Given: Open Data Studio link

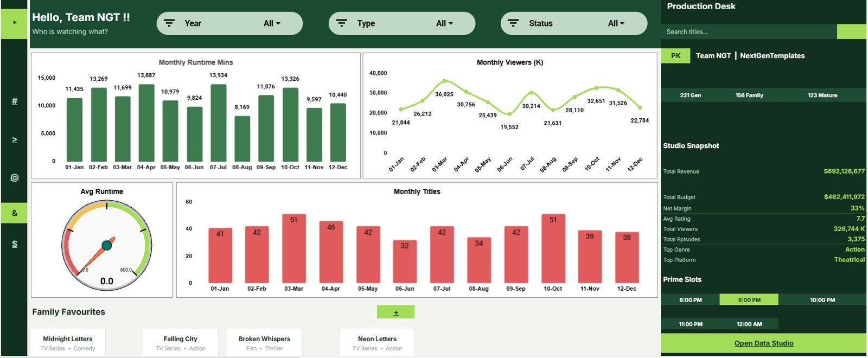Looking at the screenshot, I should 764,343.
